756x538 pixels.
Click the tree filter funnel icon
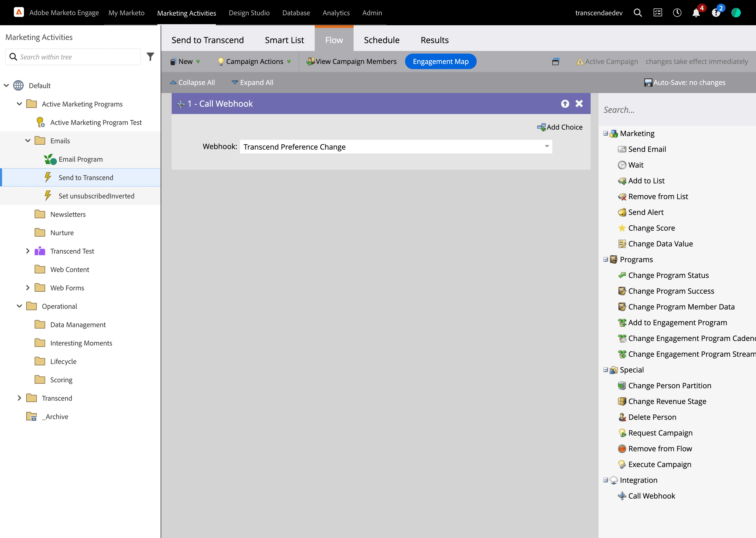pos(150,57)
